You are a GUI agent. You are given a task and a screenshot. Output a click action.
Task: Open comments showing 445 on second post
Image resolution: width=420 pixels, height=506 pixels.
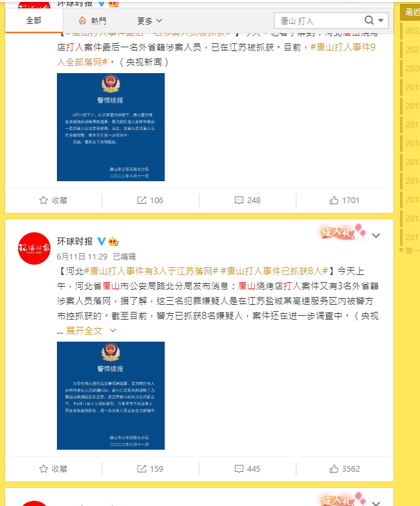(247, 469)
